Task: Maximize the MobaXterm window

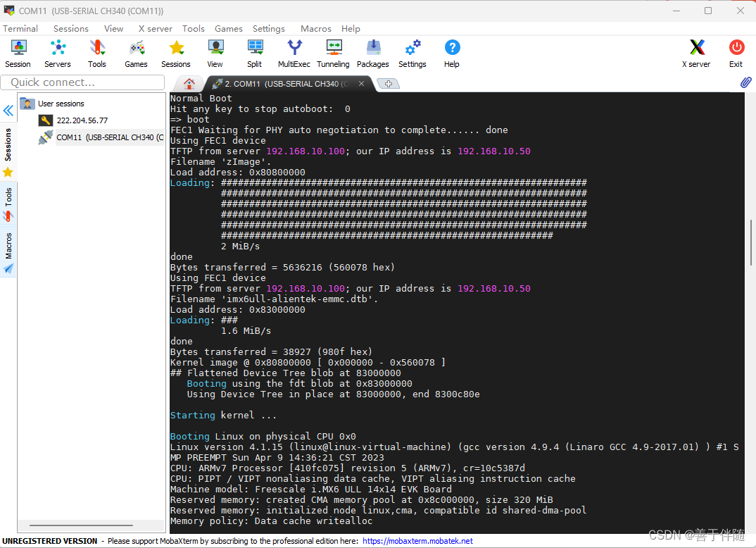Action: click(x=708, y=11)
